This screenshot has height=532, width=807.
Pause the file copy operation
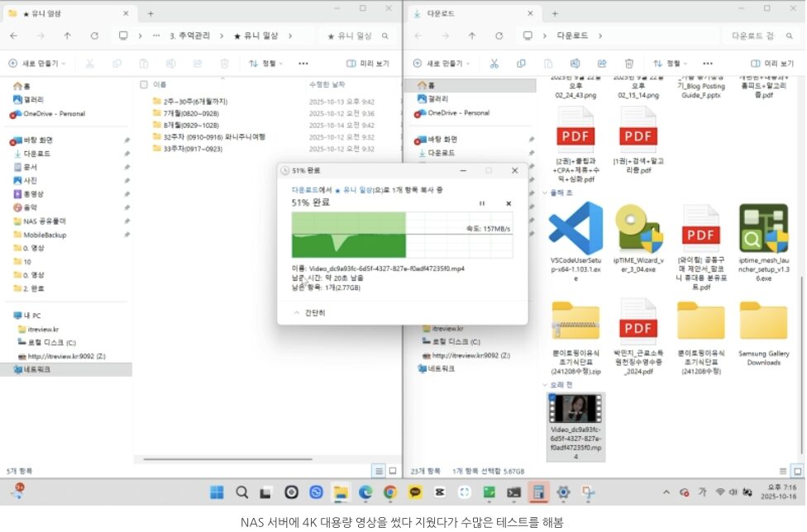(482, 203)
